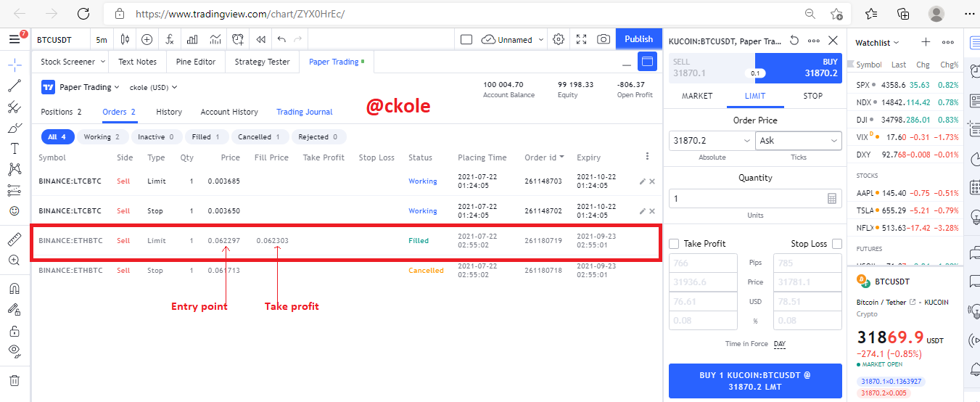The height and width of the screenshot is (402, 980).
Task: Select the Text drawing tool
Action: [x=15, y=149]
